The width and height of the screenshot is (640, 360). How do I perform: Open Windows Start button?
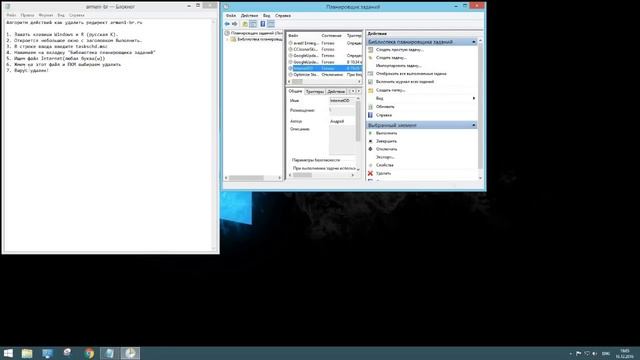(8, 353)
